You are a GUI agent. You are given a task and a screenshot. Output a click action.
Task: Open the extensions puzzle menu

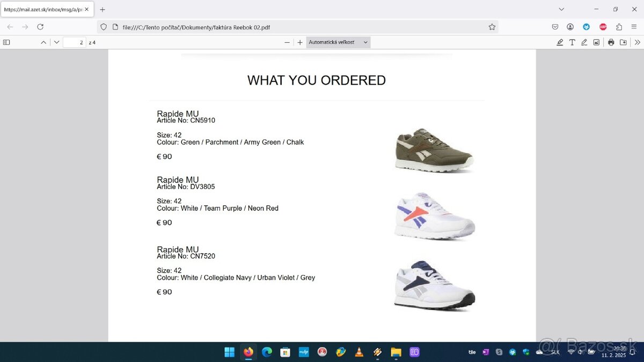click(x=619, y=27)
